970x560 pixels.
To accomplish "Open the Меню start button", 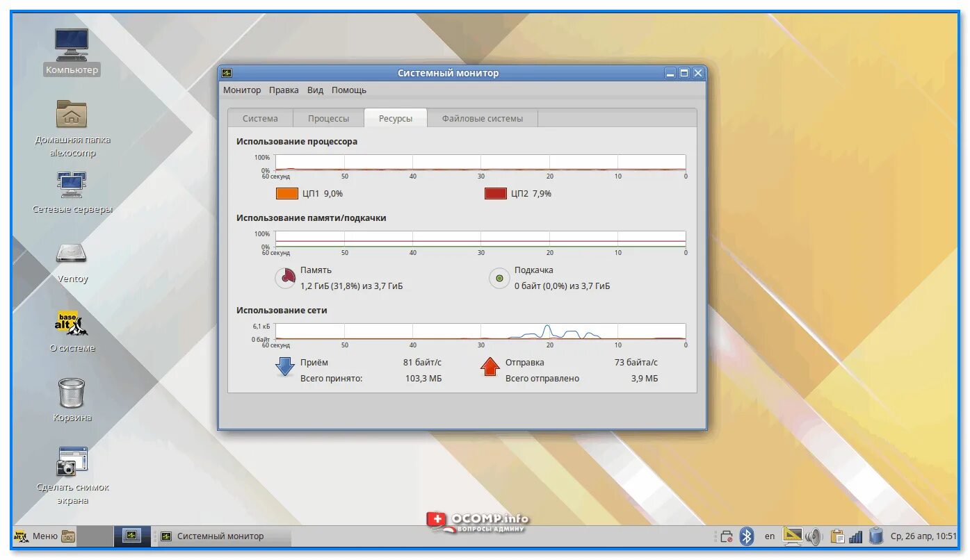I will click(x=36, y=536).
